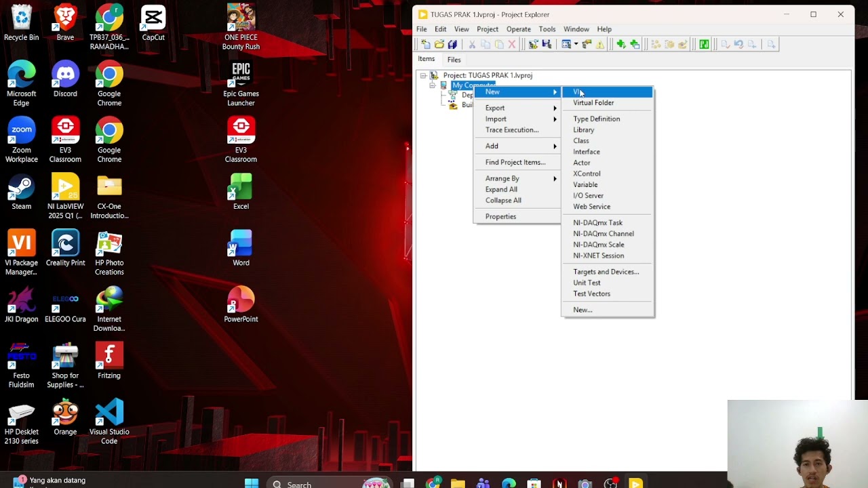Click Properties in the context menu
Screen dimensions: 868x488
[x=500, y=216]
